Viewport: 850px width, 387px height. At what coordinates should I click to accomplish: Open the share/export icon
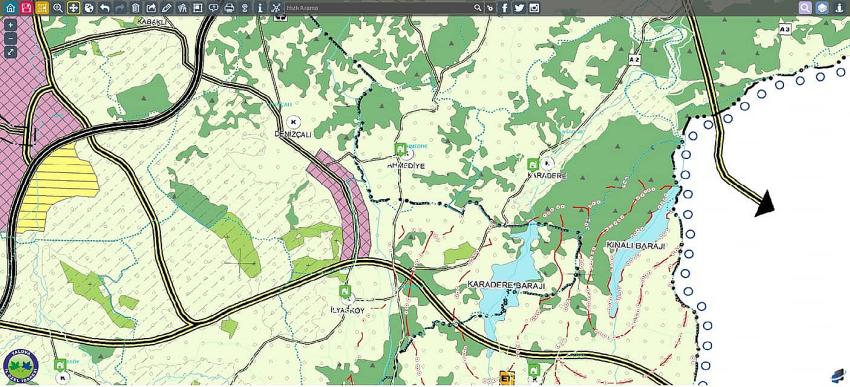[x=152, y=8]
